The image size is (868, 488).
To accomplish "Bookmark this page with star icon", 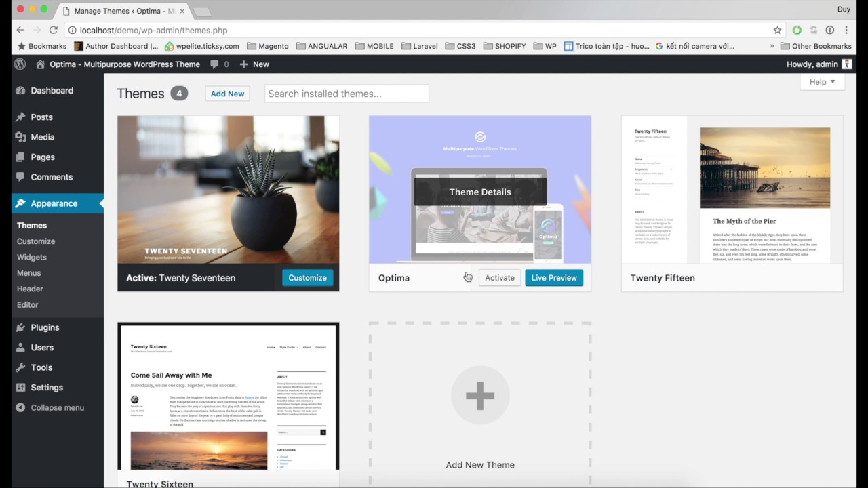I will 777,30.
